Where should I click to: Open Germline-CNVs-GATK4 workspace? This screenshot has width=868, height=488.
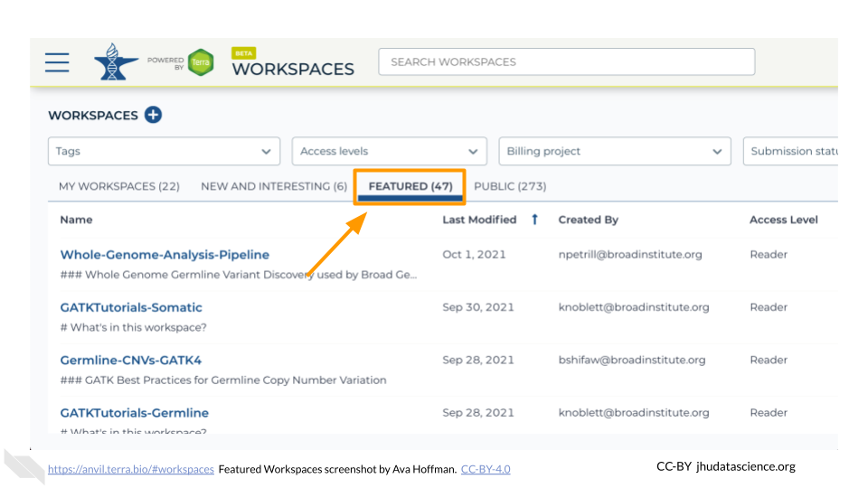click(130, 361)
